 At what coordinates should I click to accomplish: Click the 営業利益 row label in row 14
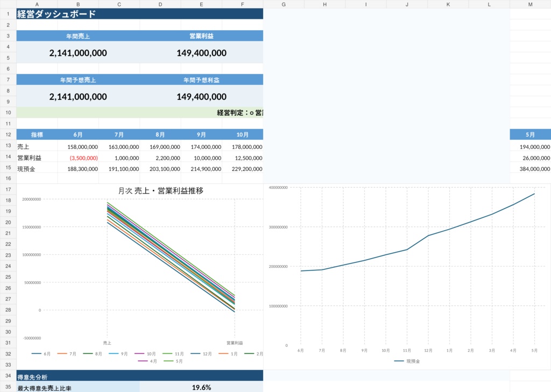(37, 158)
